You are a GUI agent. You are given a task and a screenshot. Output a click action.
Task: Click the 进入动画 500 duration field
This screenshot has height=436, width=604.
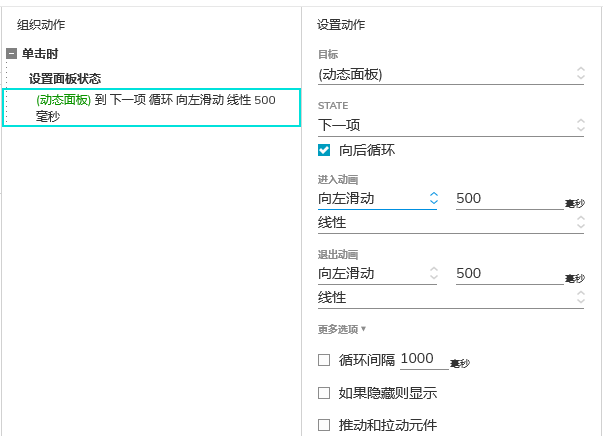point(510,199)
